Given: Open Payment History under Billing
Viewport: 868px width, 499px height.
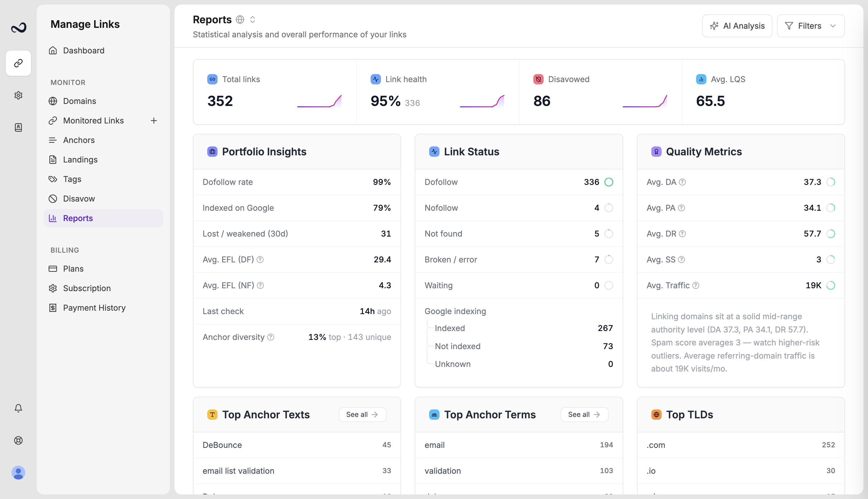Looking at the screenshot, I should coord(103,308).
